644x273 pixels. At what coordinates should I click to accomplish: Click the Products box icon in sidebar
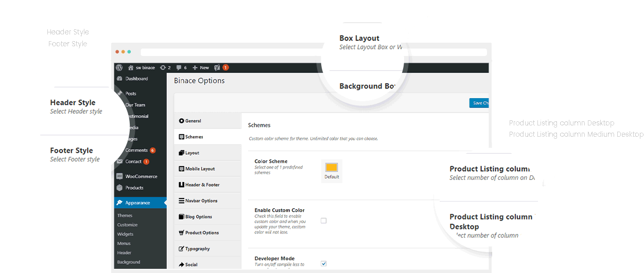coord(120,188)
